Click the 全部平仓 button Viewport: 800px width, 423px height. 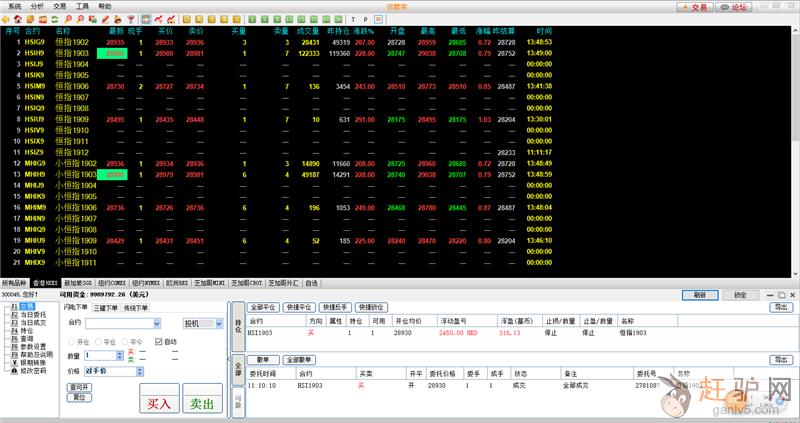point(264,307)
